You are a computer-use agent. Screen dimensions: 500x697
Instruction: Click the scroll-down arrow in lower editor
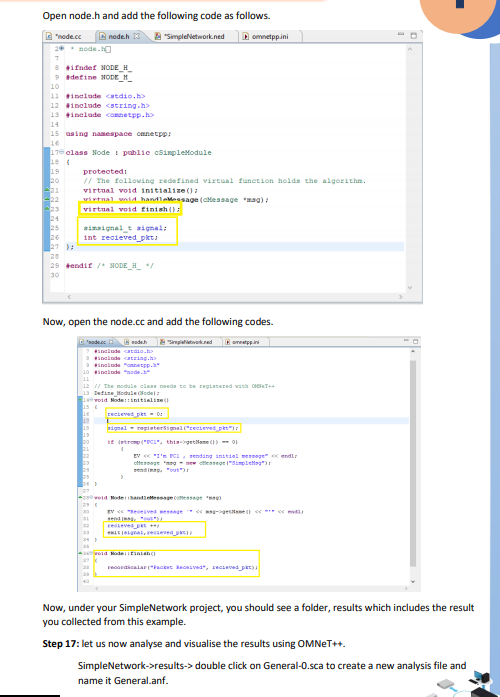click(x=413, y=581)
